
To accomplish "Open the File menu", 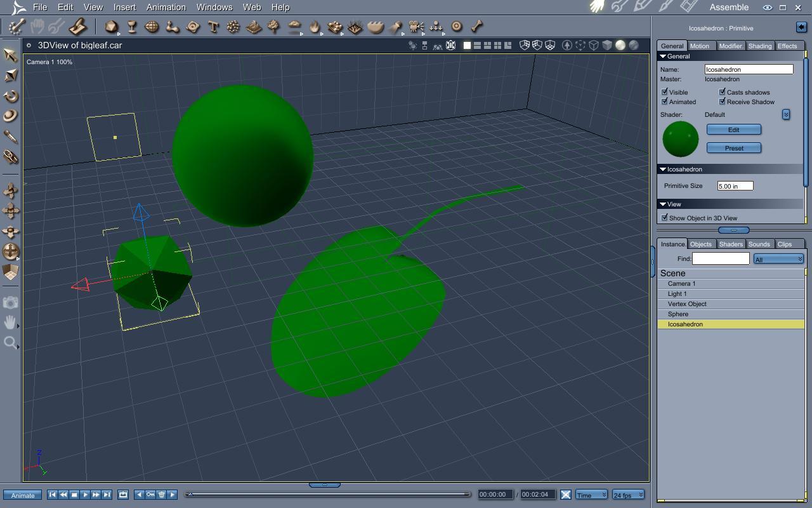I will point(40,7).
